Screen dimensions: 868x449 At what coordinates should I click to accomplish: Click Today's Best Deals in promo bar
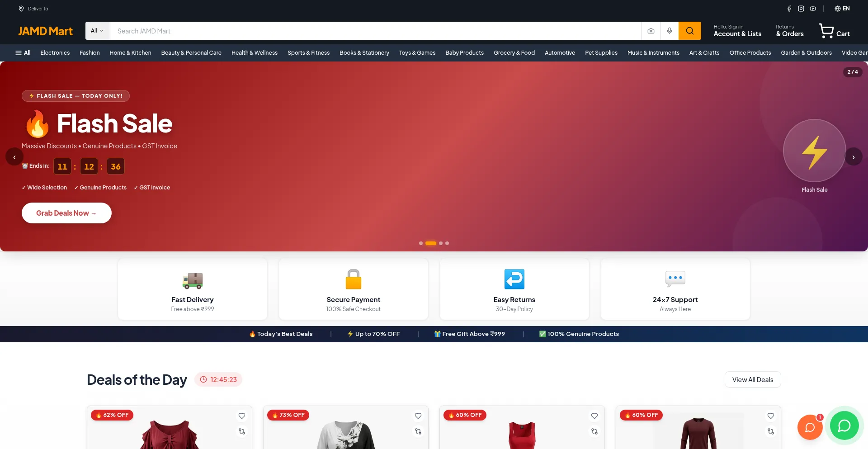(281, 334)
